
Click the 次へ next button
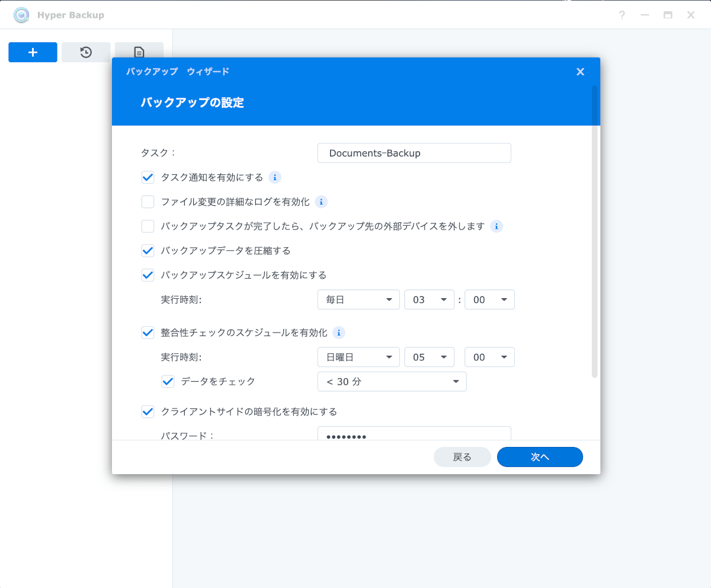[540, 457]
